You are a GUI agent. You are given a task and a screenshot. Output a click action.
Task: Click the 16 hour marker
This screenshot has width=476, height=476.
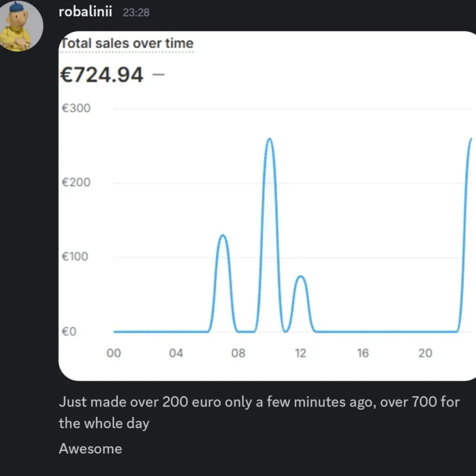(363, 353)
